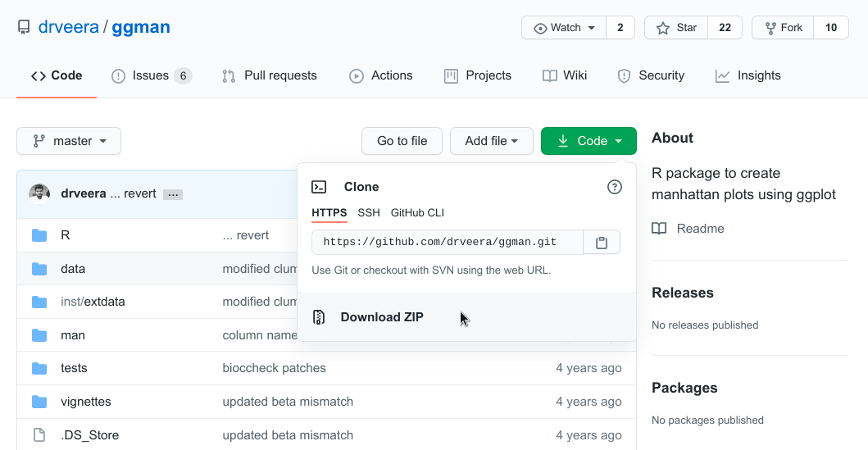The image size is (868, 450).
Task: Click the .DS_Store file icon
Action: (x=39, y=435)
